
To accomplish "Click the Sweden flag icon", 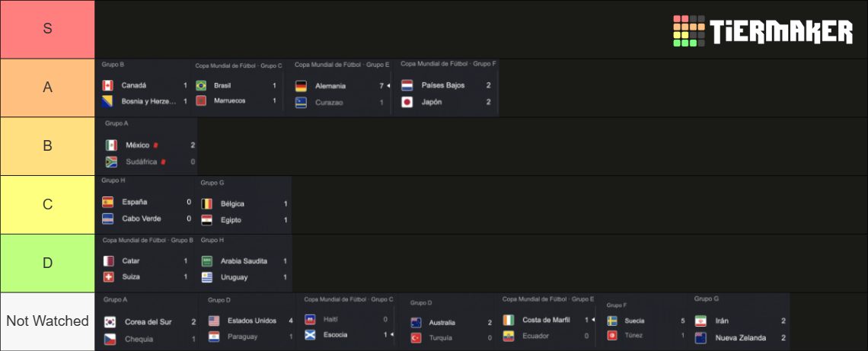I will (612, 321).
